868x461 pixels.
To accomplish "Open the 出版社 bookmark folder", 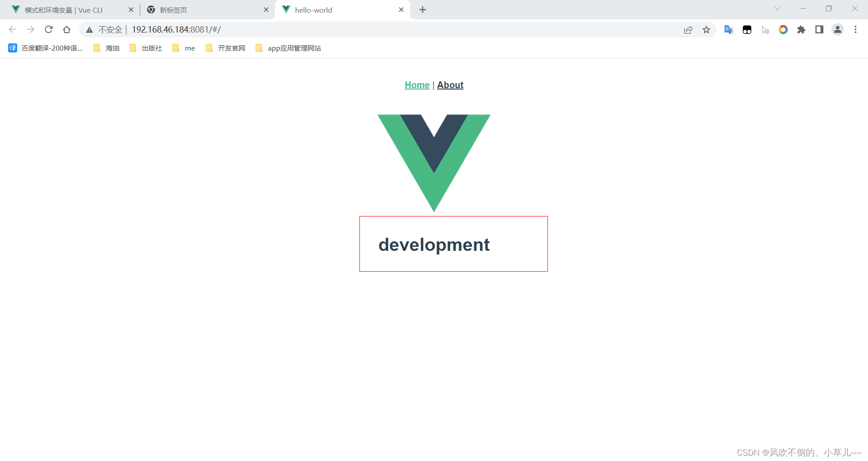I will (x=146, y=48).
